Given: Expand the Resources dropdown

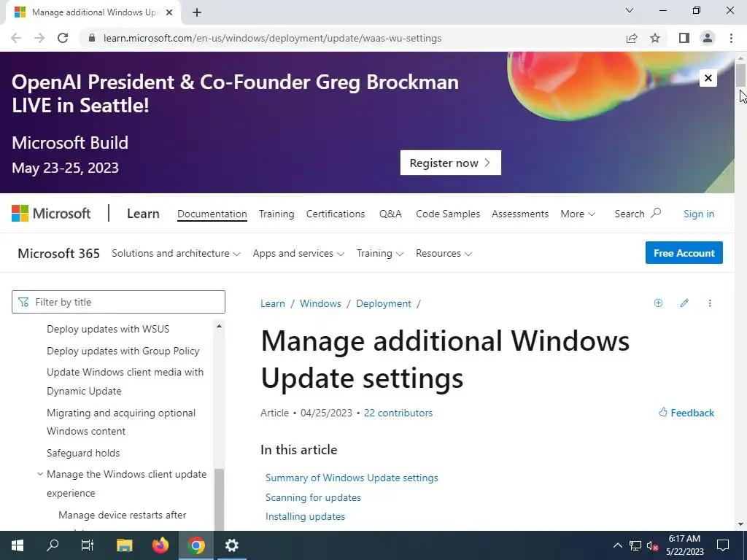Looking at the screenshot, I should [444, 253].
